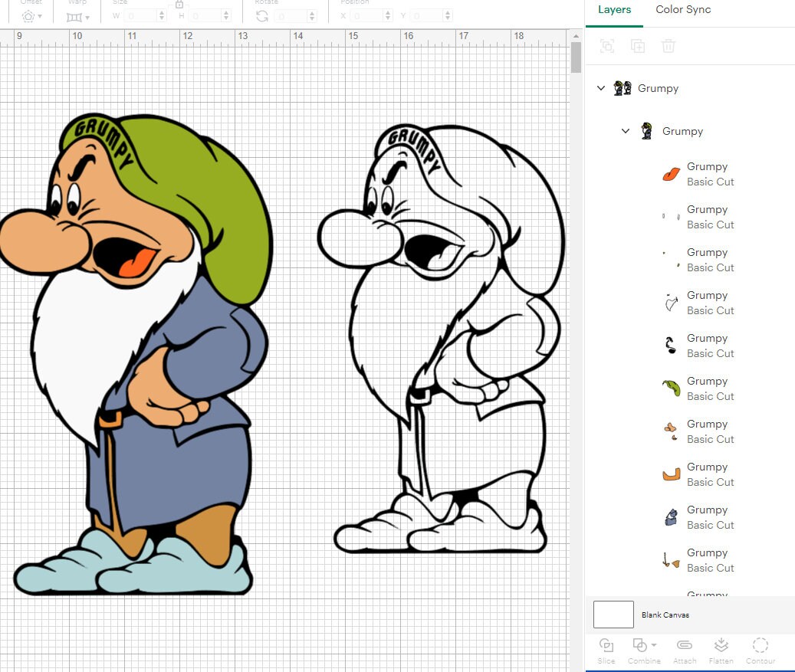Screen dimensions: 795x672
Task: Click the rotate value input field
Action: coord(291,16)
